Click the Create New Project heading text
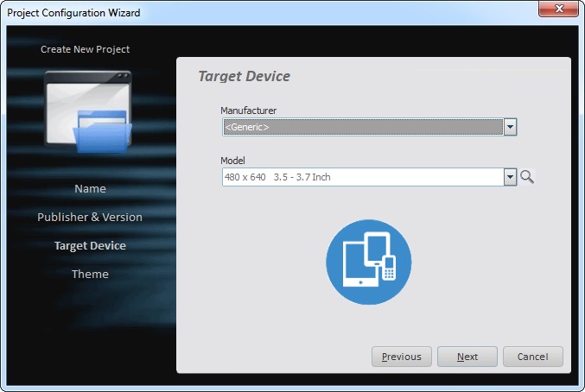585x392 pixels. tap(86, 49)
